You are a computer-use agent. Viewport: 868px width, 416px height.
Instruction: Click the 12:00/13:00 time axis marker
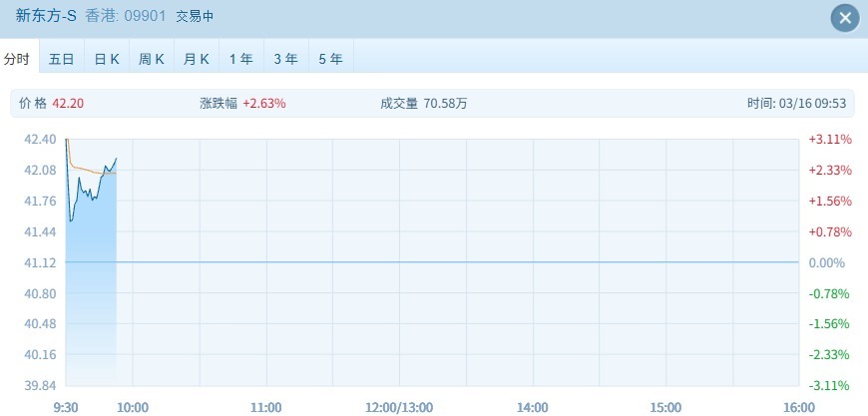coord(399,407)
